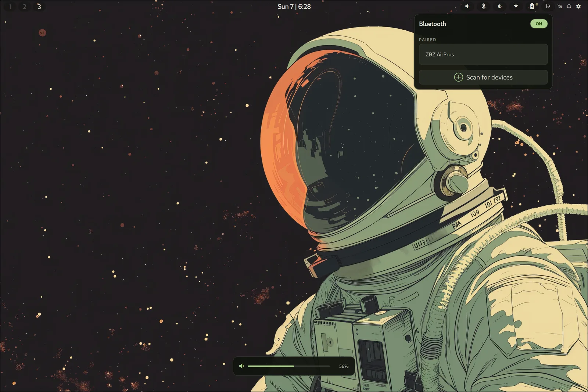Click the plus icon beside Scan for devices

[458, 77]
